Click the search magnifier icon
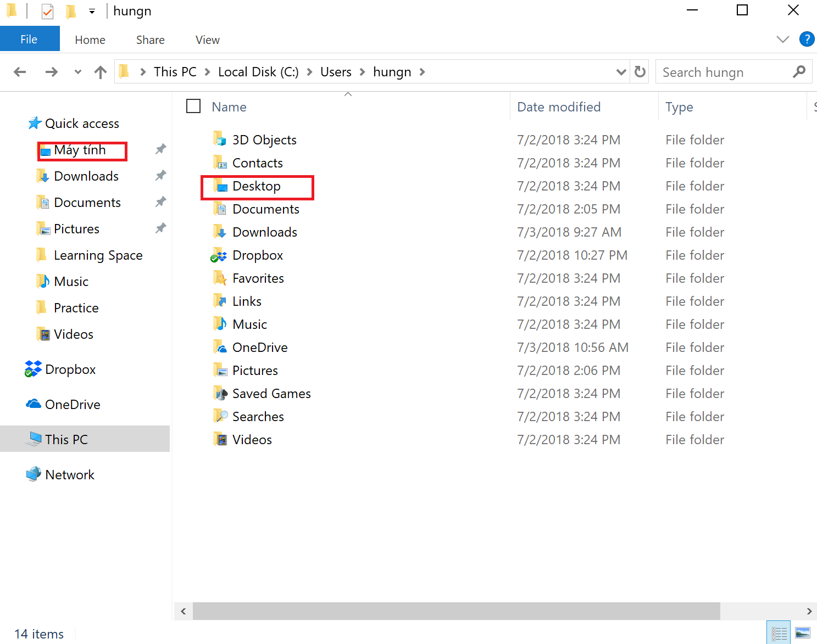 (799, 71)
